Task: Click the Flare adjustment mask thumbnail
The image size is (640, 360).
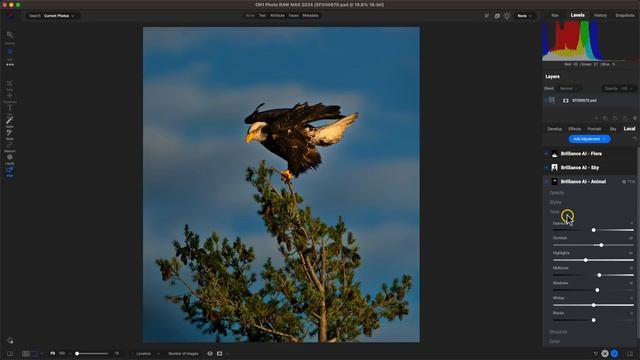Action: point(554,154)
